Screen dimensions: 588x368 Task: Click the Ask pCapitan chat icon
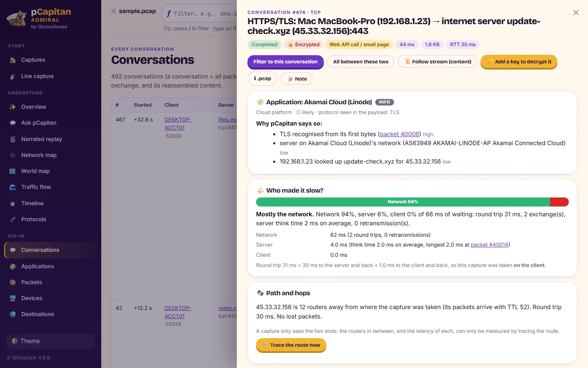point(13,123)
